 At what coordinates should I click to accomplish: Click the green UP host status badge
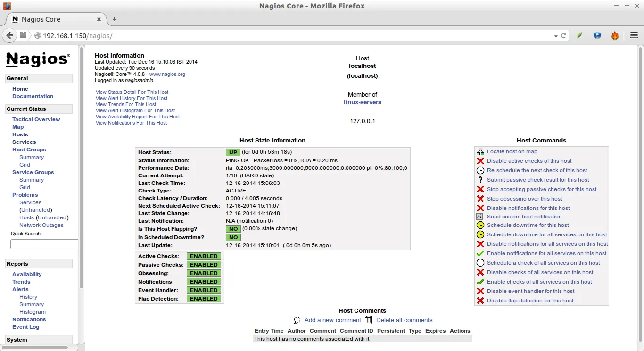(x=233, y=152)
